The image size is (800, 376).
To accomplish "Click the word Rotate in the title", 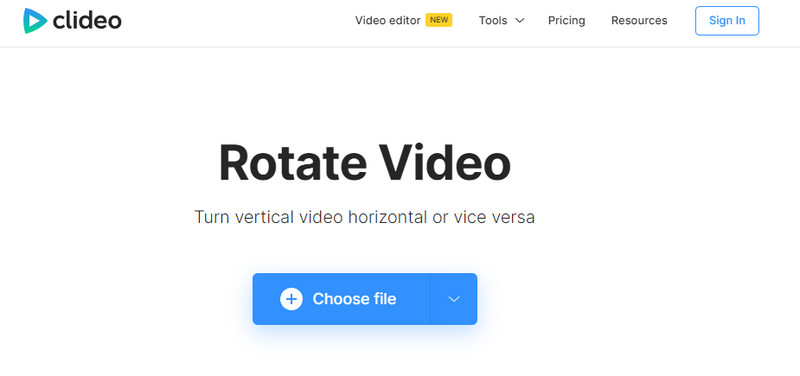I will pos(293,163).
